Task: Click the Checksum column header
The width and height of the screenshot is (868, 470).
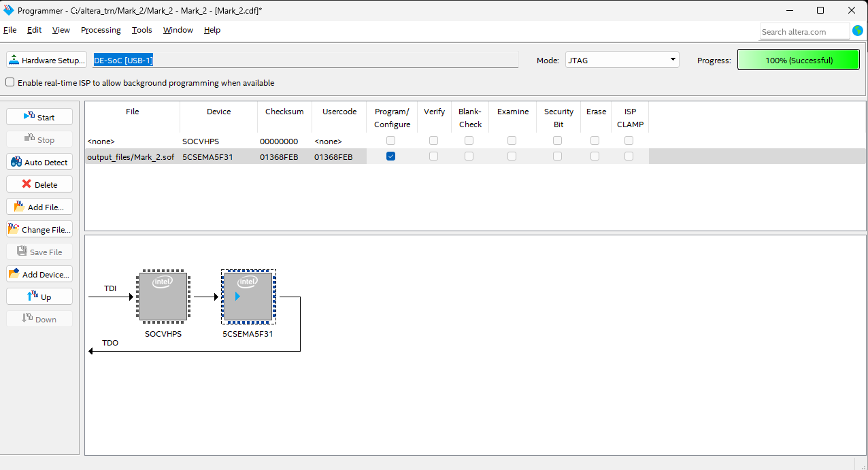Action: point(284,117)
